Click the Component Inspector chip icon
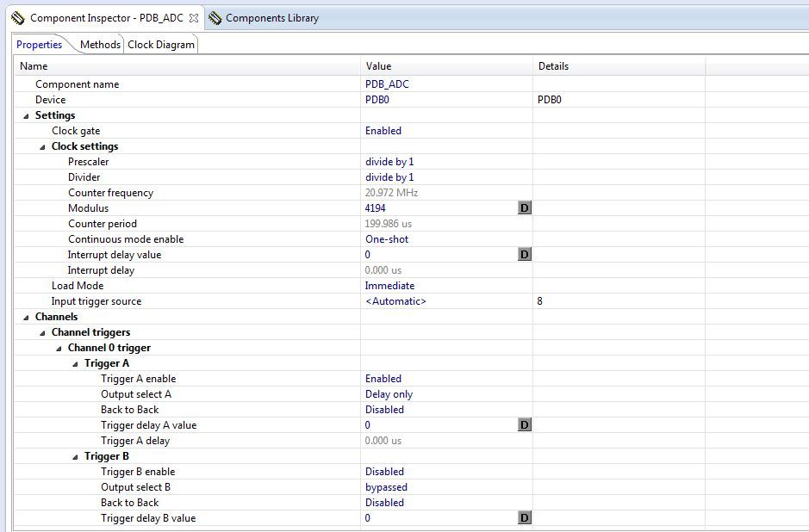 pyautogui.click(x=17, y=19)
